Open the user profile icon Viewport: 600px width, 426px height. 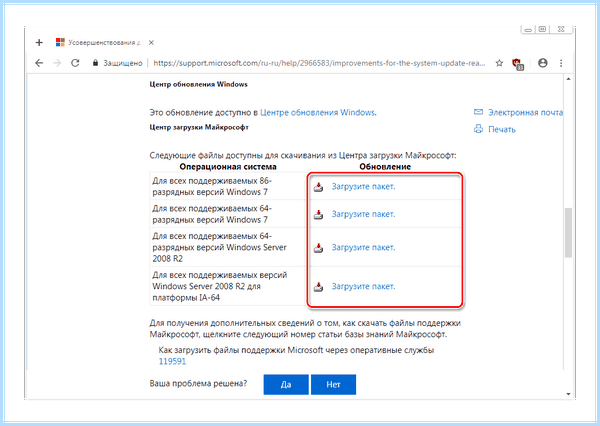point(543,63)
